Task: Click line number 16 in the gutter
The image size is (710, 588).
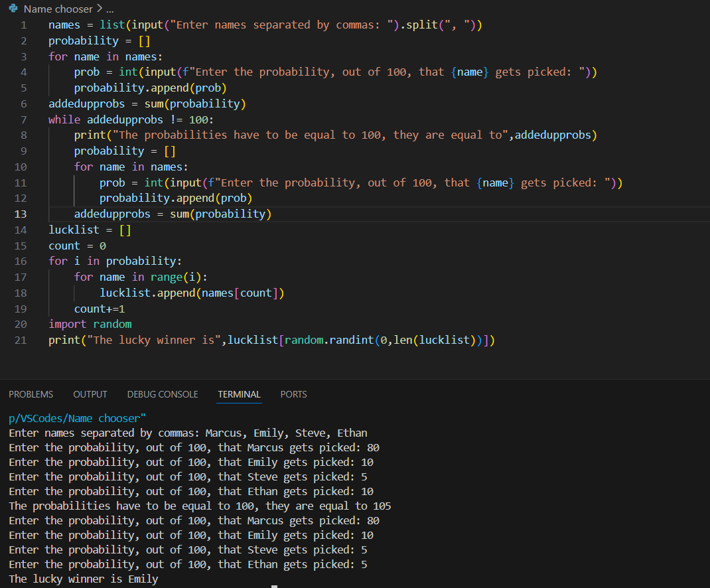Action: tap(21, 261)
